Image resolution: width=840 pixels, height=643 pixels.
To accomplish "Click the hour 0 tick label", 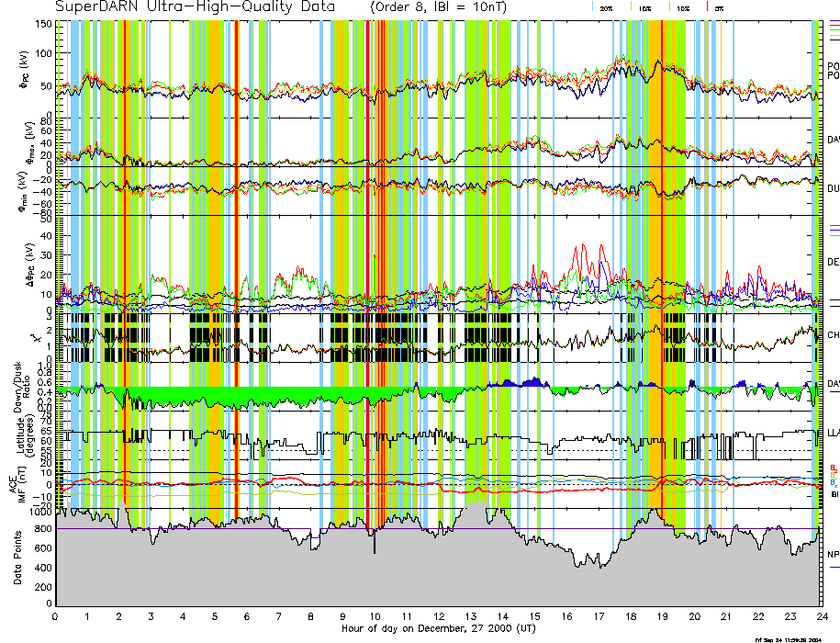I will tap(56, 617).
